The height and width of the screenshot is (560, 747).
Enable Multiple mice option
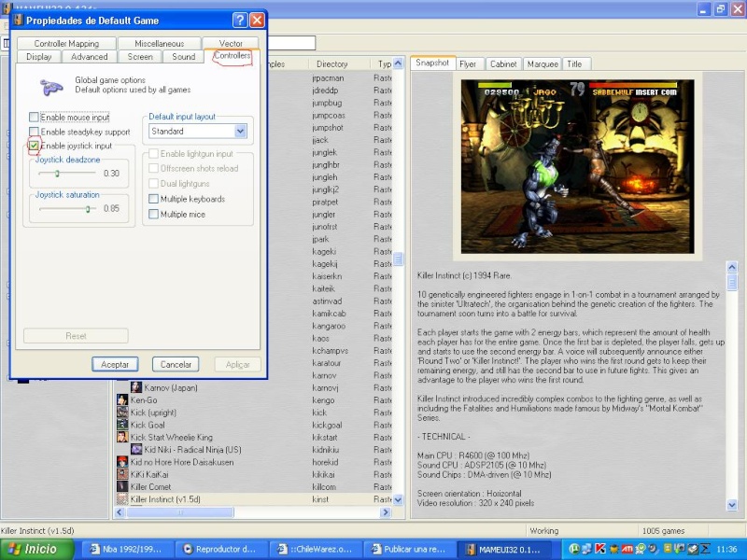(153, 215)
